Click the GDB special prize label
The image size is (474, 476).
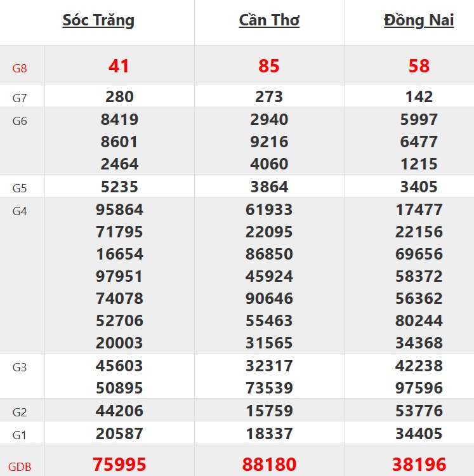pyautogui.click(x=20, y=467)
